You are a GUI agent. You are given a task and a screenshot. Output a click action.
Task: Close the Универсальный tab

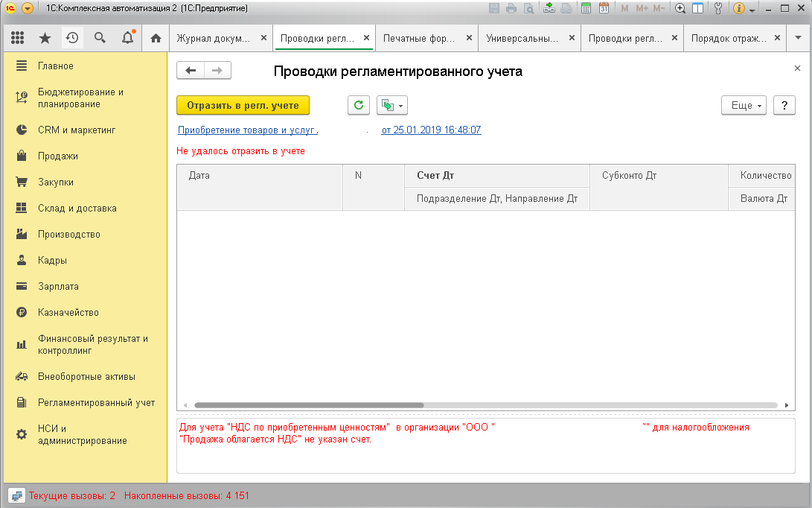tap(572, 38)
